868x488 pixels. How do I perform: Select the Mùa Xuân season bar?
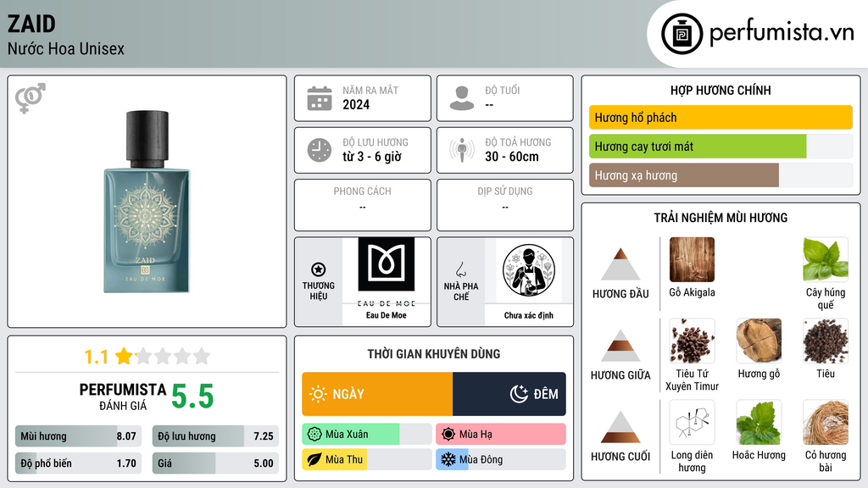tap(367, 435)
